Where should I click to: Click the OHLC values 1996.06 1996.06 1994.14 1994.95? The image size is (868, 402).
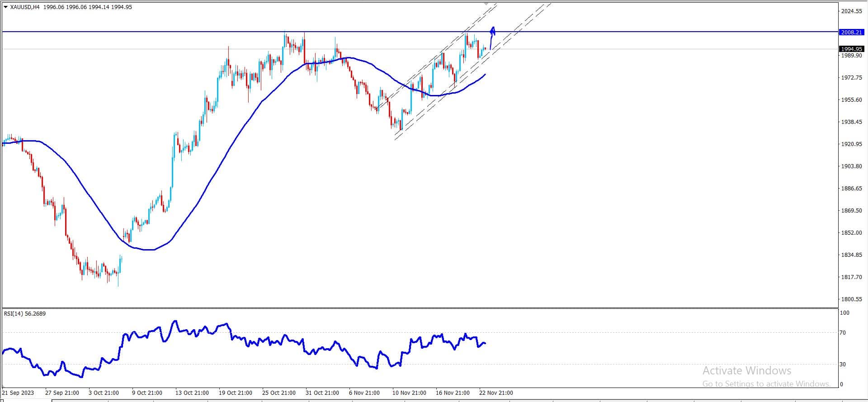[x=89, y=7]
